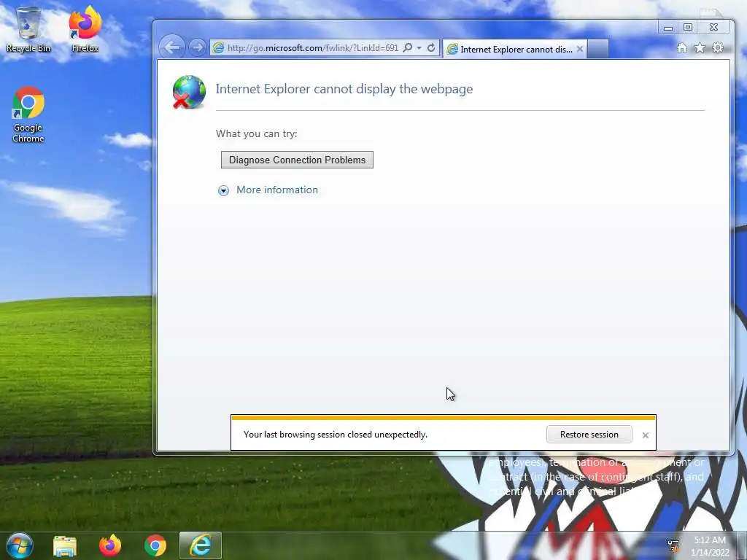The image size is (747, 560).
Task: Click the address bar URL field
Action: point(312,47)
